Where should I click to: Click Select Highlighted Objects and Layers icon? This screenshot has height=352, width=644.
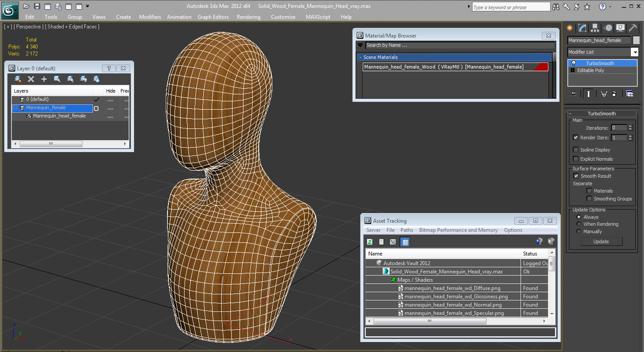point(57,79)
